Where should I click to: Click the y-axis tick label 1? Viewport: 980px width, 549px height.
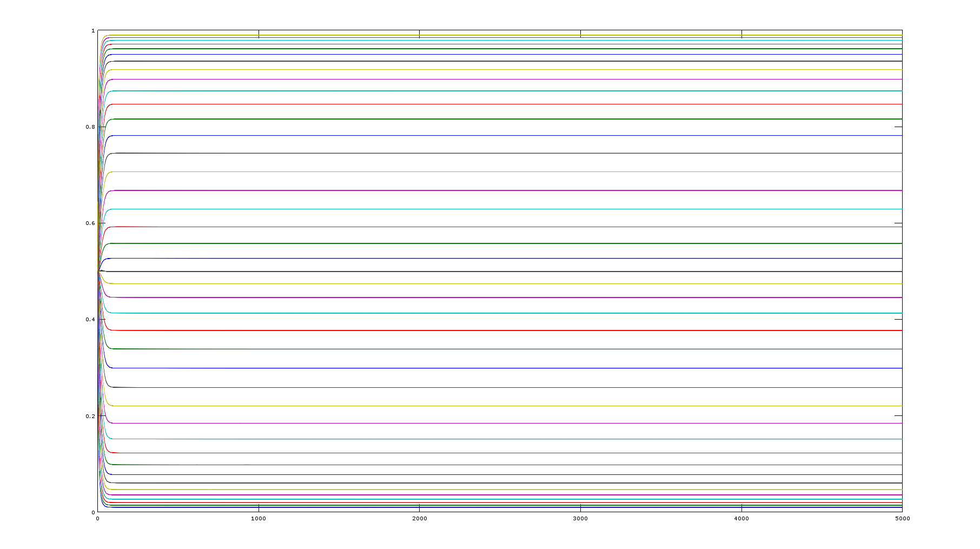[92, 31]
